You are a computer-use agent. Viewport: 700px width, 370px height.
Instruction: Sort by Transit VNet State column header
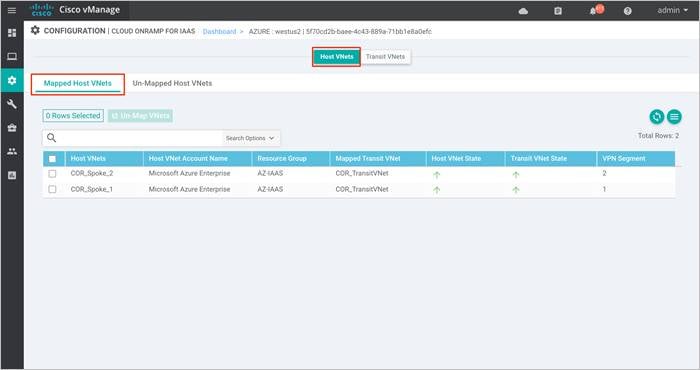pos(539,158)
